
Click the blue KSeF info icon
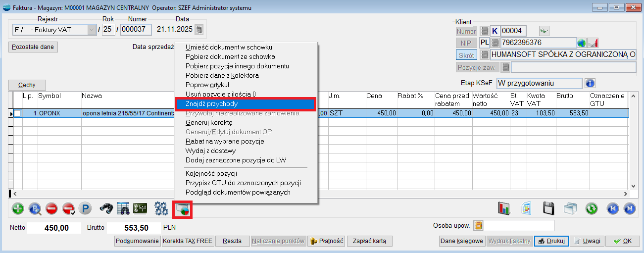590,83
